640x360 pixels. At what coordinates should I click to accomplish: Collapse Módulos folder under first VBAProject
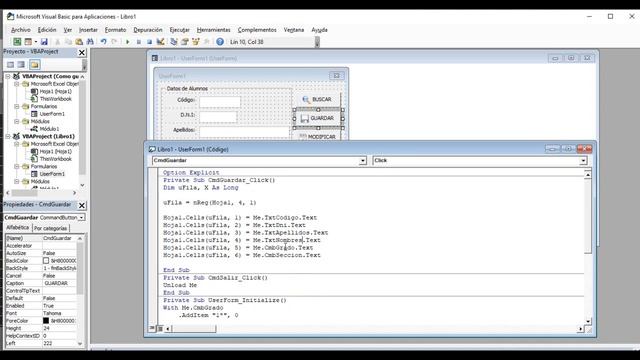(17, 121)
